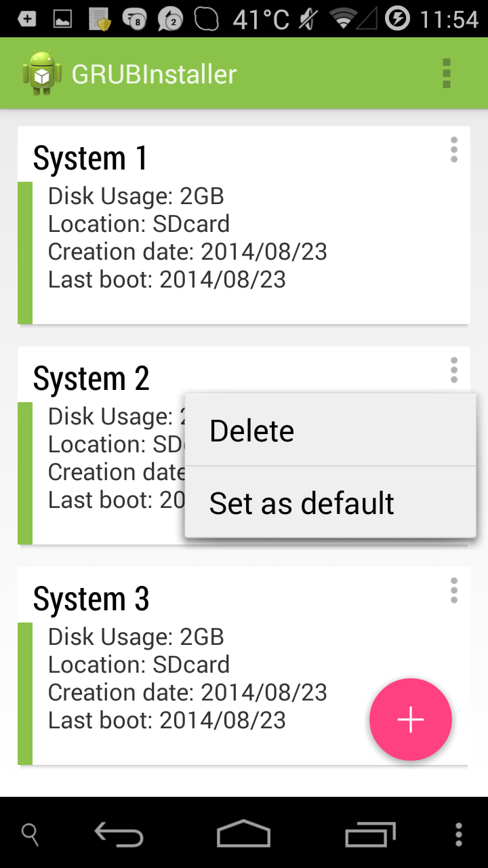Image resolution: width=488 pixels, height=868 pixels.
Task: Tap the navigation bar three-dot menu
Action: pos(459,834)
